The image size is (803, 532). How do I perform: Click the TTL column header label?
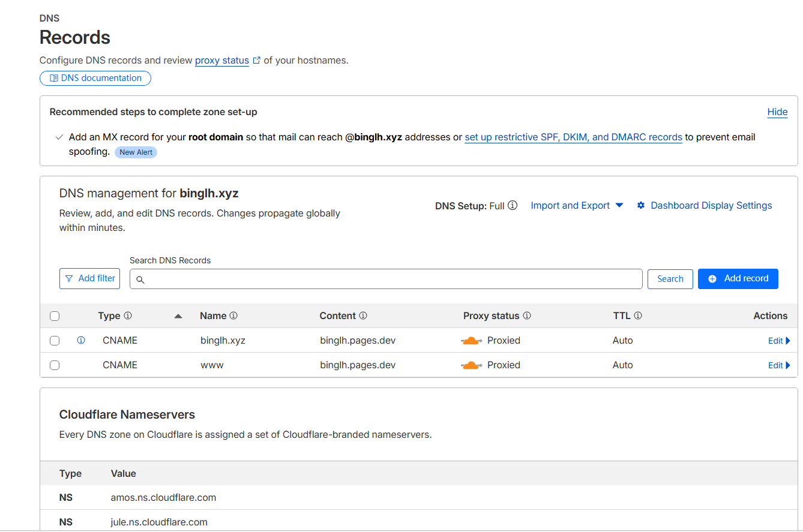(x=621, y=316)
